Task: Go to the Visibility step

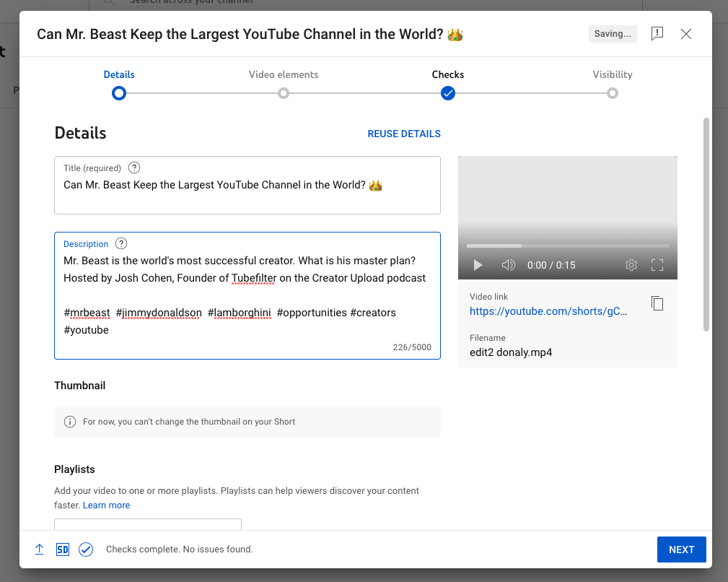Action: coord(613,74)
